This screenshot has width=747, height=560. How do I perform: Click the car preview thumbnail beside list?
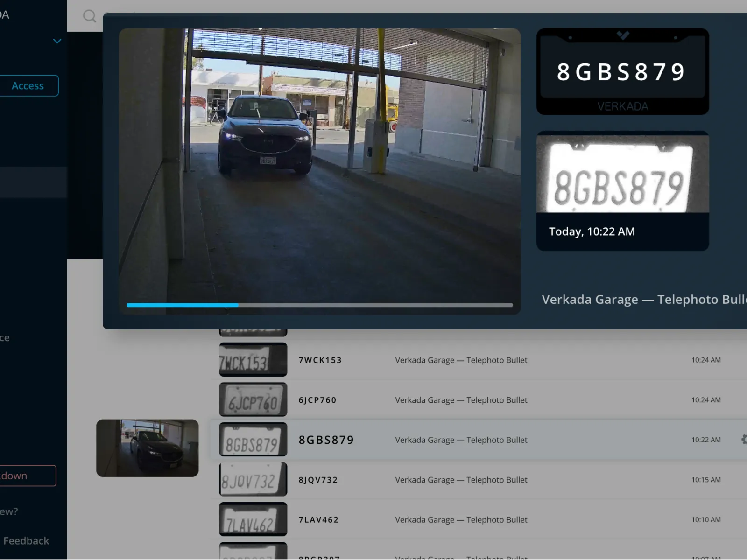coord(147,448)
